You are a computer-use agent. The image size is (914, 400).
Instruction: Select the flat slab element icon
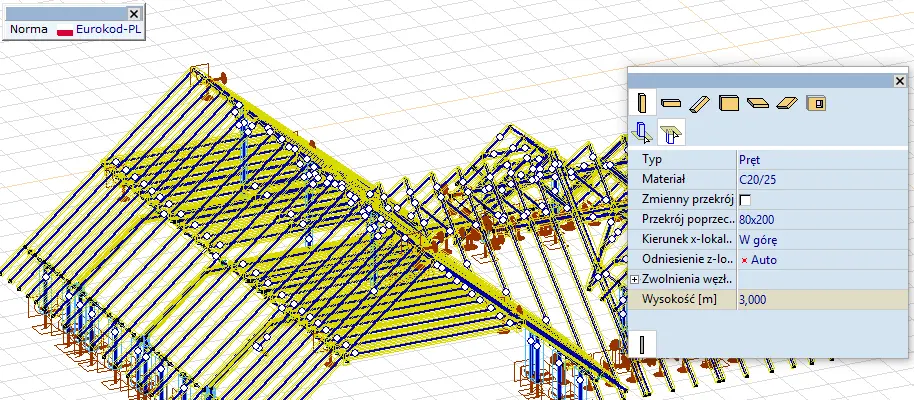(758, 102)
